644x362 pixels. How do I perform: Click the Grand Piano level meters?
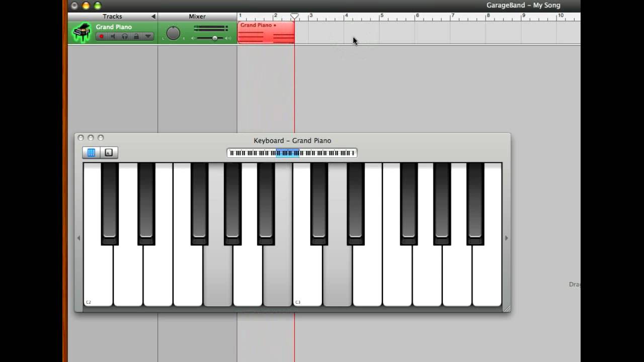[x=211, y=28]
